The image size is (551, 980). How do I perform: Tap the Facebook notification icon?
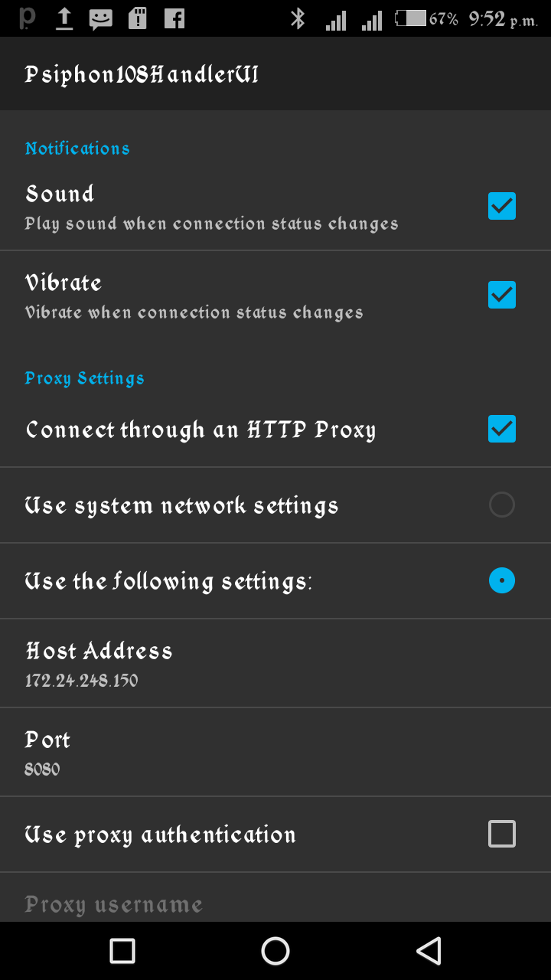coord(174,18)
